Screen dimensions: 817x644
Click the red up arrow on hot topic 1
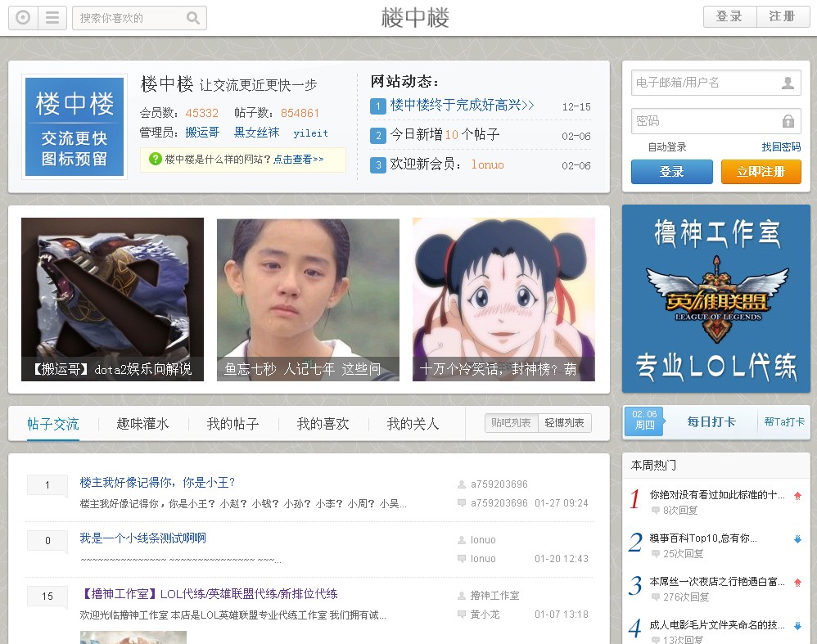point(797,496)
